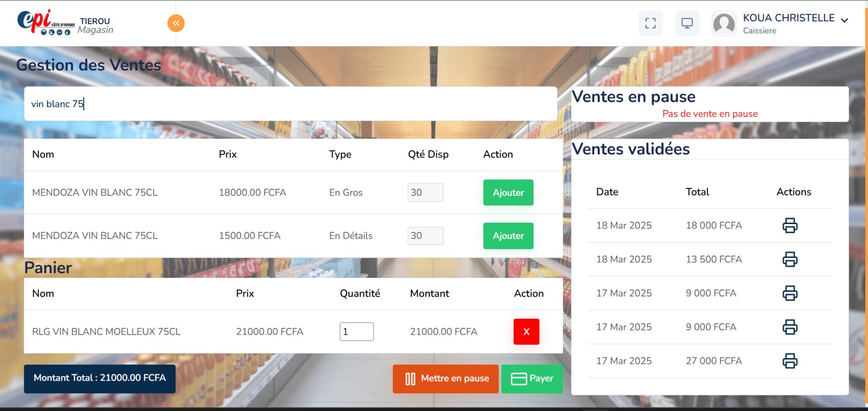The height and width of the screenshot is (411, 868).
Task: Print receipt for 27 000 FCFA sale
Action: pyautogui.click(x=790, y=361)
